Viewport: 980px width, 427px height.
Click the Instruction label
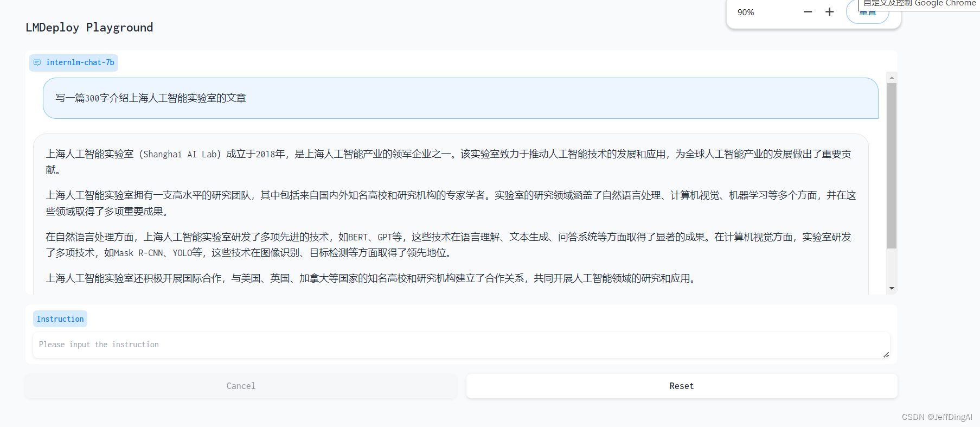click(x=60, y=319)
